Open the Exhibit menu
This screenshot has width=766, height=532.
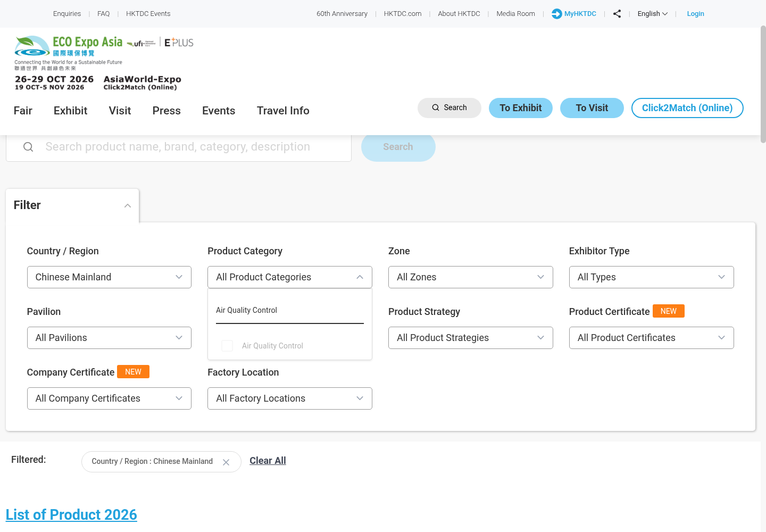70,111
